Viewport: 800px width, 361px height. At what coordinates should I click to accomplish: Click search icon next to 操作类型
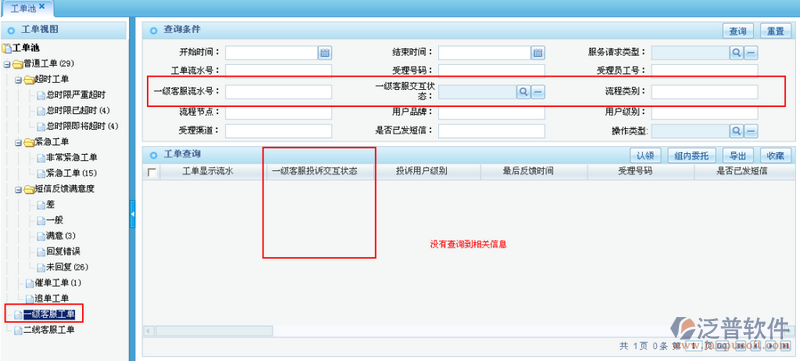tap(736, 131)
